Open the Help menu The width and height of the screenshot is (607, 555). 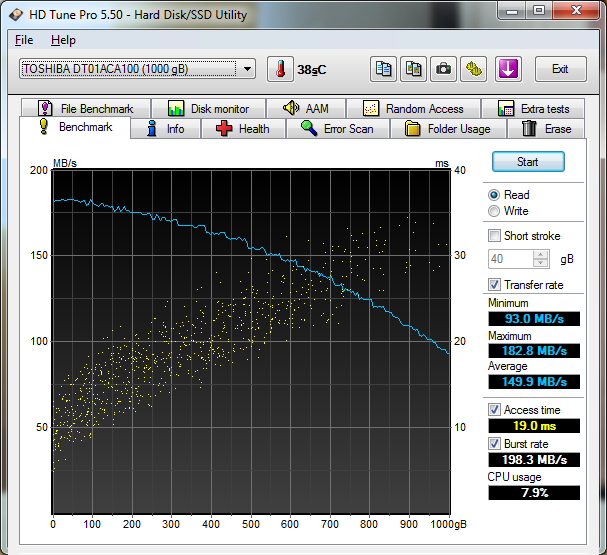point(63,40)
